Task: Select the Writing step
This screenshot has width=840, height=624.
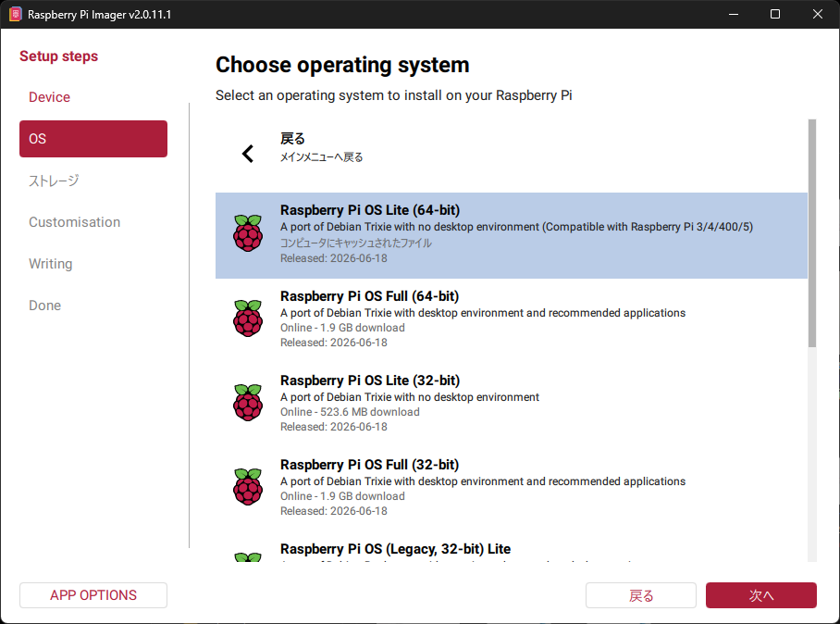Action: pyautogui.click(x=50, y=264)
